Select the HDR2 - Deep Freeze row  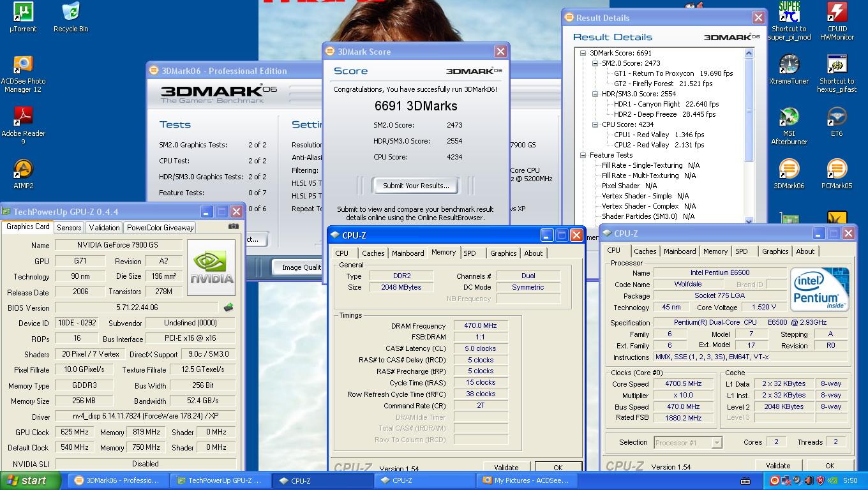[664, 114]
